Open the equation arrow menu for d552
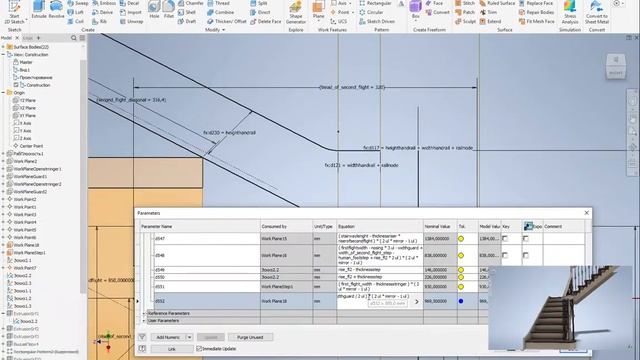 pos(416,302)
